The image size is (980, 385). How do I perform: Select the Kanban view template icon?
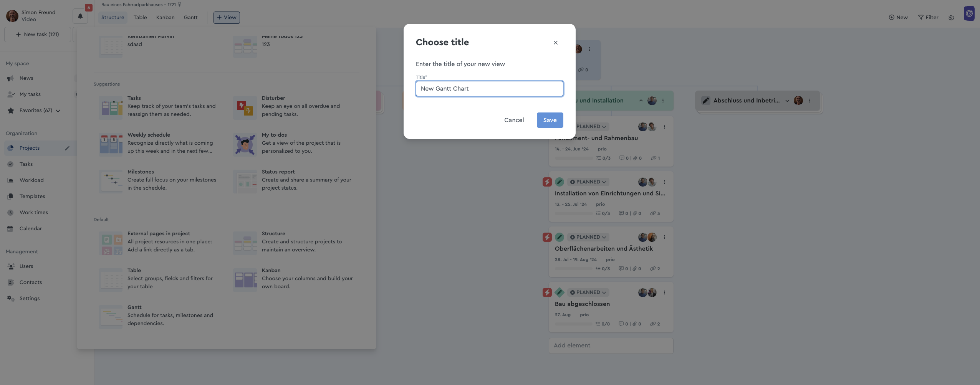245,280
